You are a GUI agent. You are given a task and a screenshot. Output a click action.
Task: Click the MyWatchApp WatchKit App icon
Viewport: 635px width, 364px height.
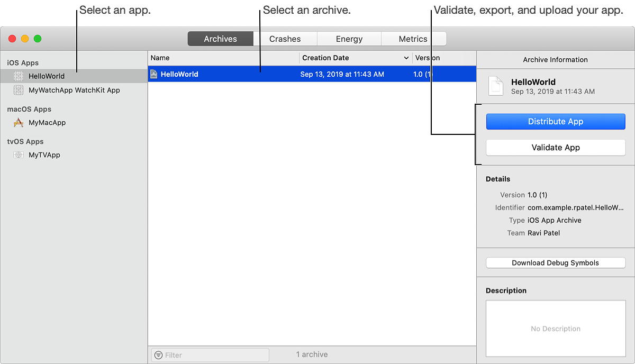19,90
